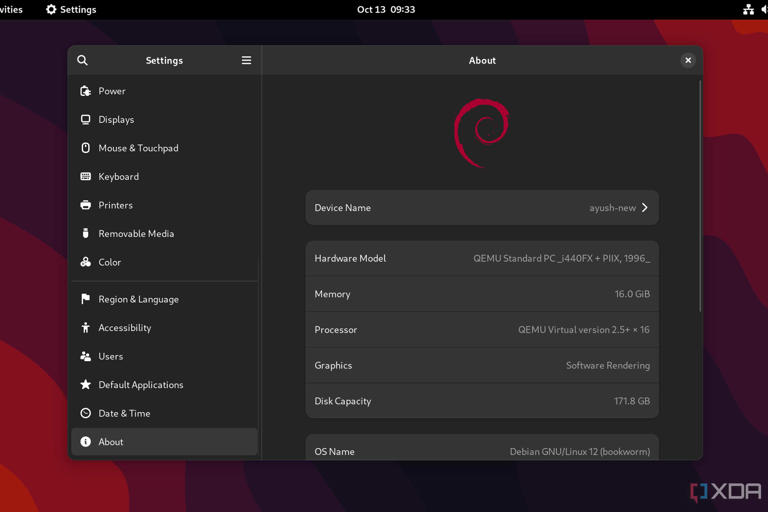Click the Debian swirl logo
This screenshot has height=512, width=768.
click(481, 133)
